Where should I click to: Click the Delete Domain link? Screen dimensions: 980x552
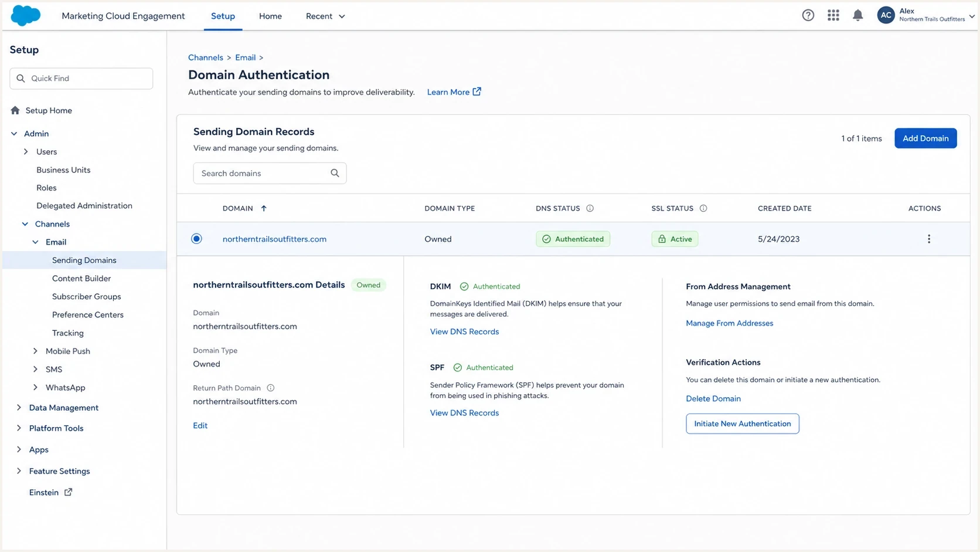[x=713, y=398]
